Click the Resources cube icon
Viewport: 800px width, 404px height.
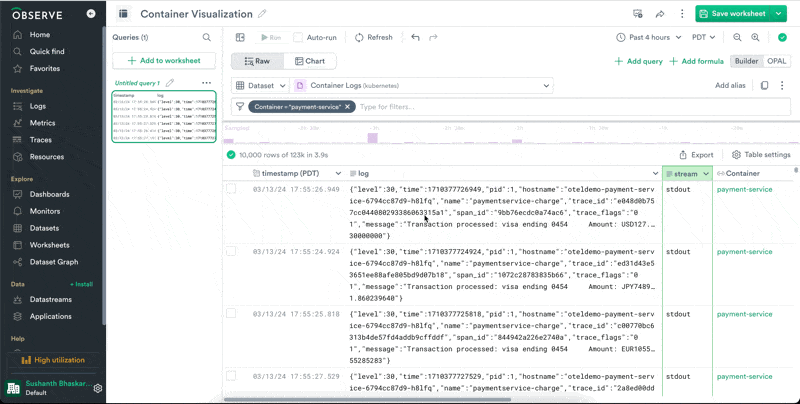click(x=17, y=157)
